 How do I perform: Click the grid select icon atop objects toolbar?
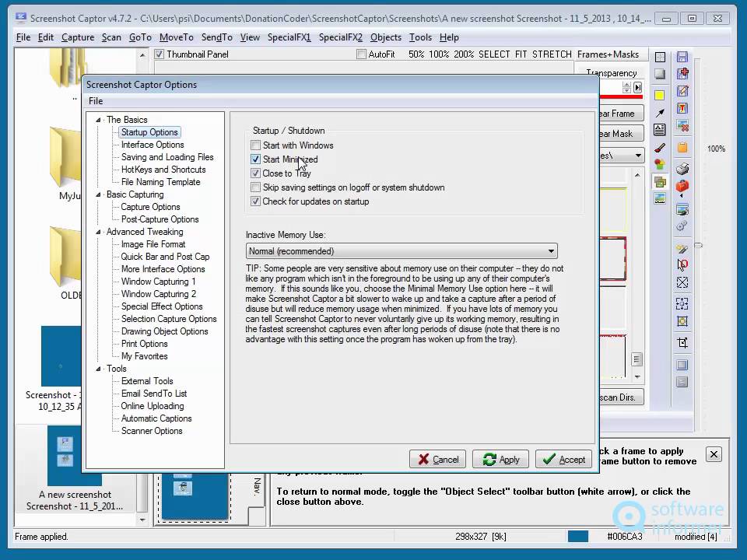coord(660,57)
